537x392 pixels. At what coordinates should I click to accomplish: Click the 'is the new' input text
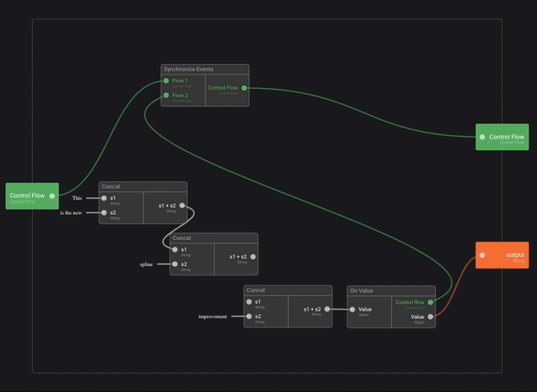70,213
